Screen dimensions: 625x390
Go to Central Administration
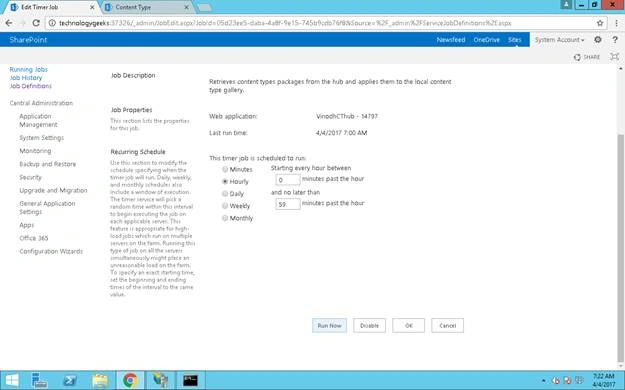[41, 103]
